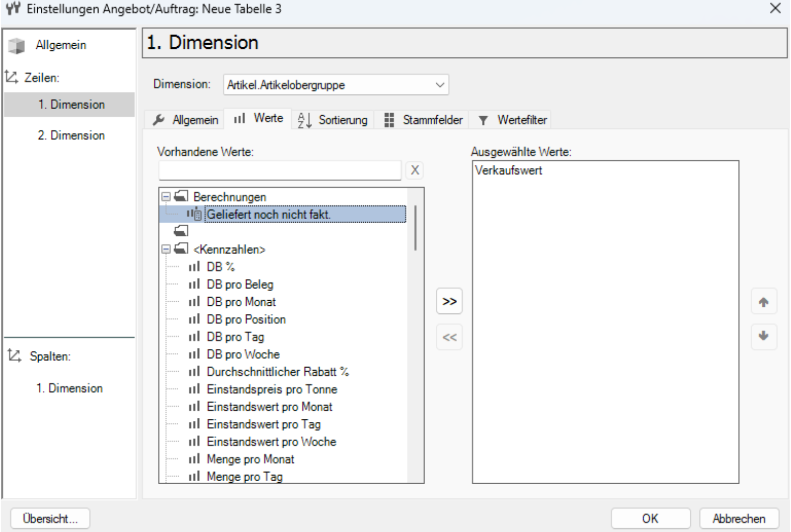Click the Spalten axis icon
The height and width of the screenshot is (532, 791).
[x=15, y=356]
